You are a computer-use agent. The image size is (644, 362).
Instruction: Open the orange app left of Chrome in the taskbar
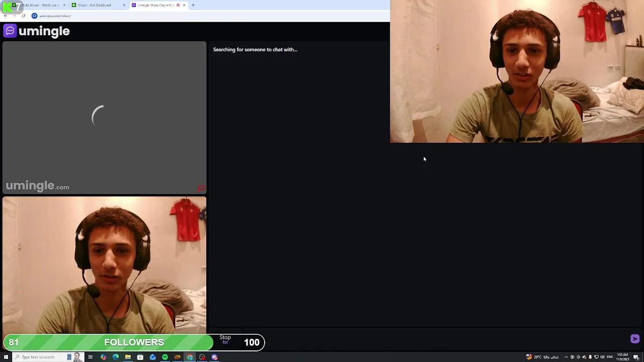[177, 357]
